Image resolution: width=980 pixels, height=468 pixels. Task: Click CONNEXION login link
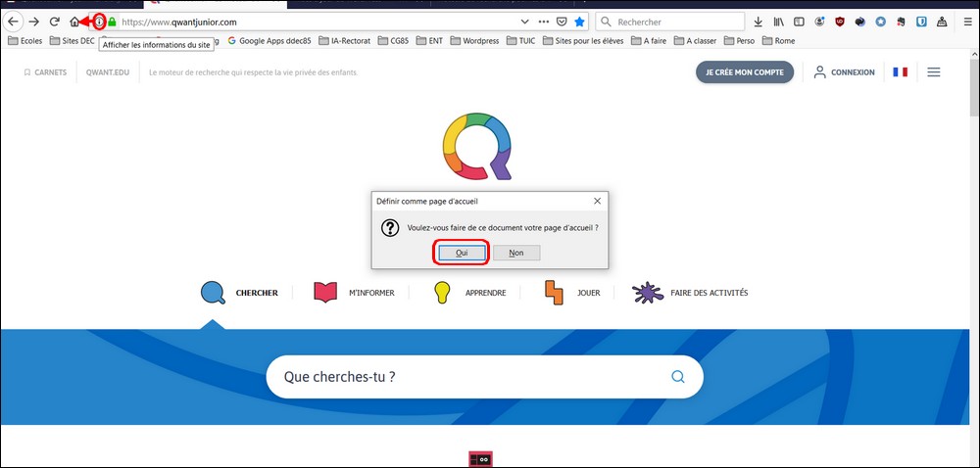click(844, 72)
